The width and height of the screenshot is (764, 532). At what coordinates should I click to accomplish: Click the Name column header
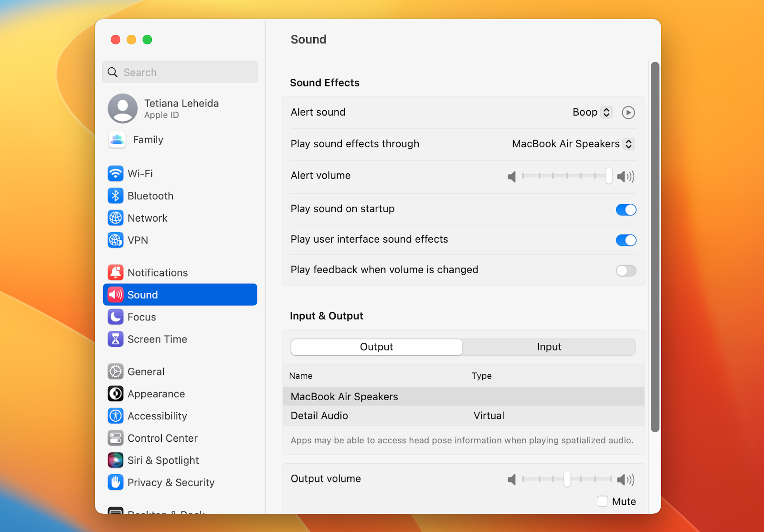301,376
